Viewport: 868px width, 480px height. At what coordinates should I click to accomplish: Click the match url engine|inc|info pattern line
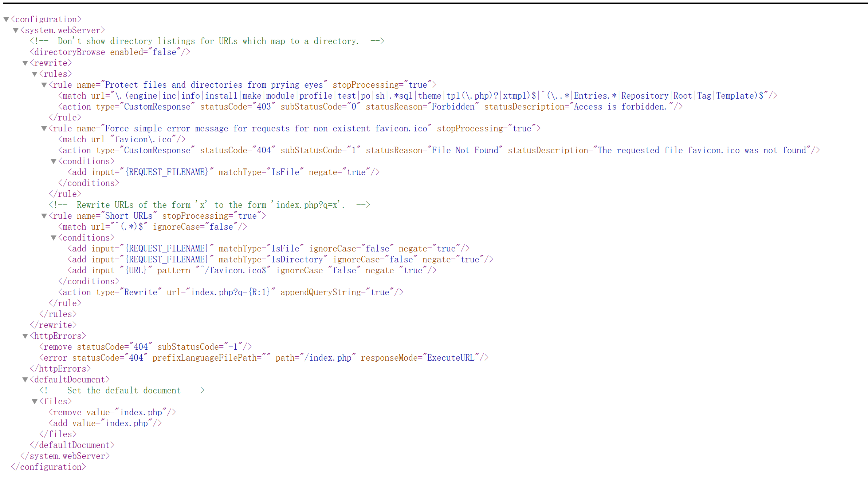[x=417, y=96]
